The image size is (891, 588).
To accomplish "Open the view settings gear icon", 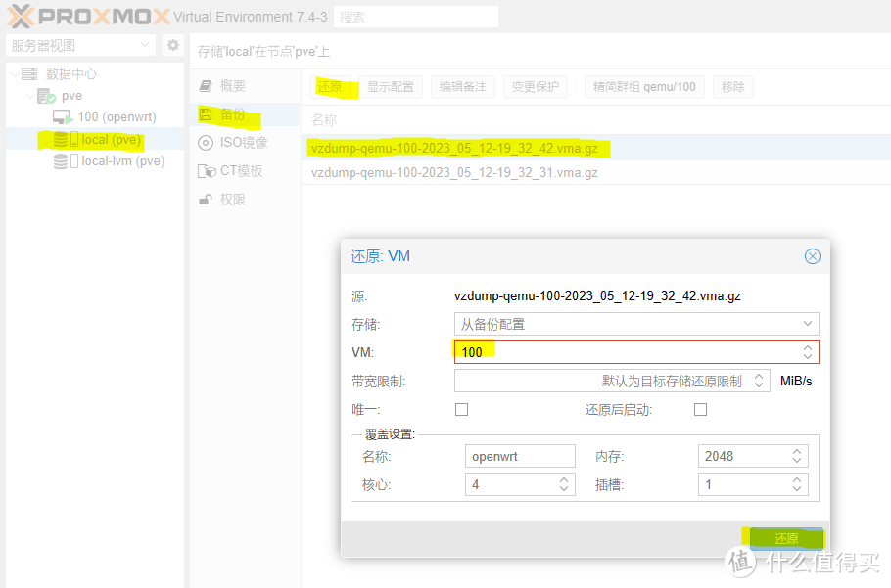I will [172, 45].
